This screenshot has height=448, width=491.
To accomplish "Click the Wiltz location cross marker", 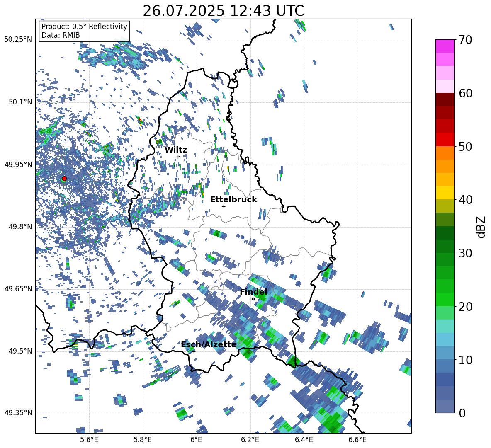I will coord(178,157).
